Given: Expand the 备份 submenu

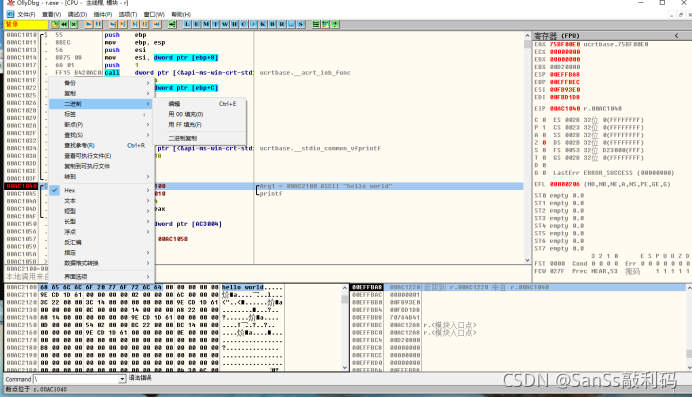Looking at the screenshot, I should 101,83.
